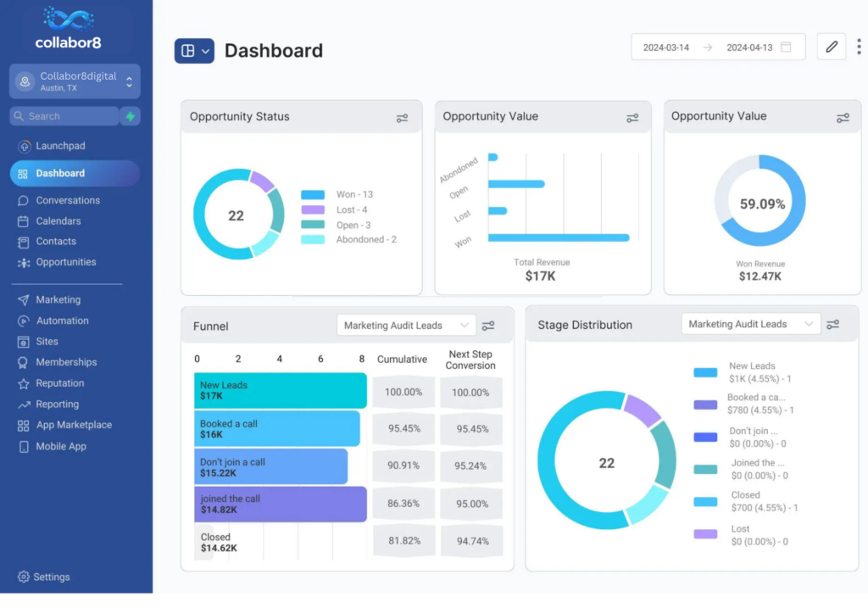The width and height of the screenshot is (868, 608).
Task: Click the Launchpad rocket icon in sidebar
Action: (23, 146)
